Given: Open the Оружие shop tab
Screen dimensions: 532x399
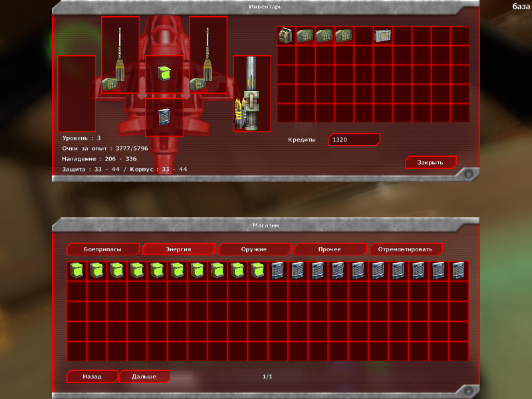Looking at the screenshot, I should 254,249.
